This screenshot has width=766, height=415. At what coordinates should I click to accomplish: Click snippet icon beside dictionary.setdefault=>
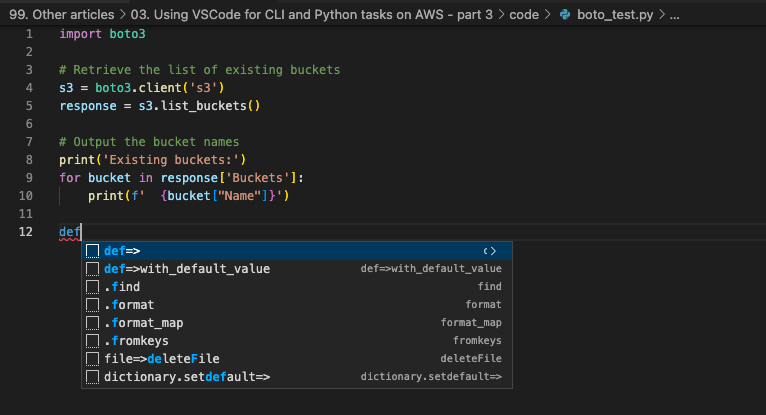[x=92, y=377]
